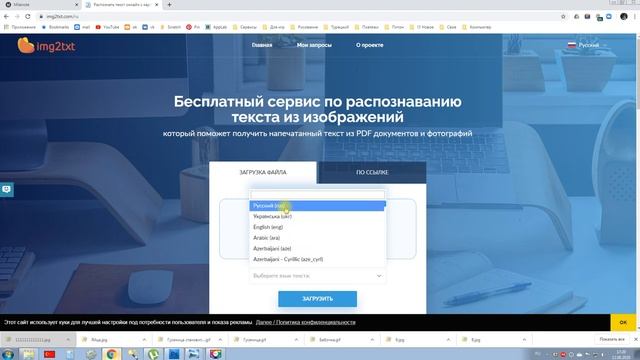This screenshot has width=640, height=360.
Task: Open the downloaded Граница.gif file
Action: tap(255, 340)
